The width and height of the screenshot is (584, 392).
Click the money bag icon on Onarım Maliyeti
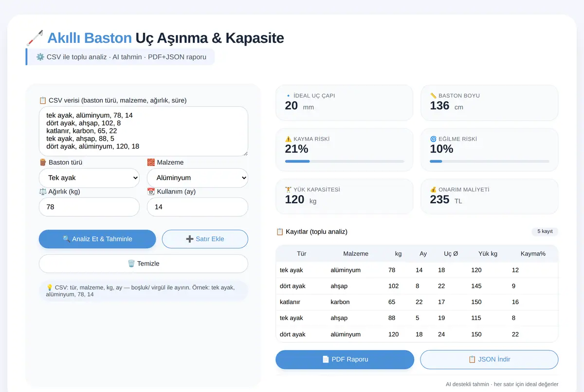[x=433, y=190]
